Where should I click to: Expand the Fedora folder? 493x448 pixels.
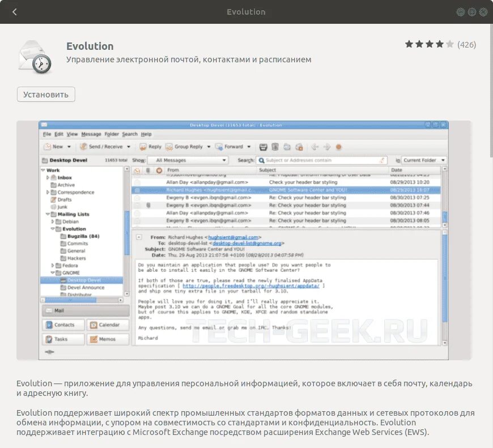pos(53,265)
